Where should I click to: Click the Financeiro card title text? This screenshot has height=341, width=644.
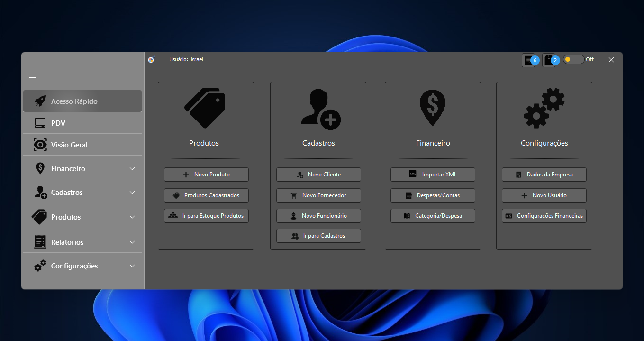pyautogui.click(x=433, y=143)
